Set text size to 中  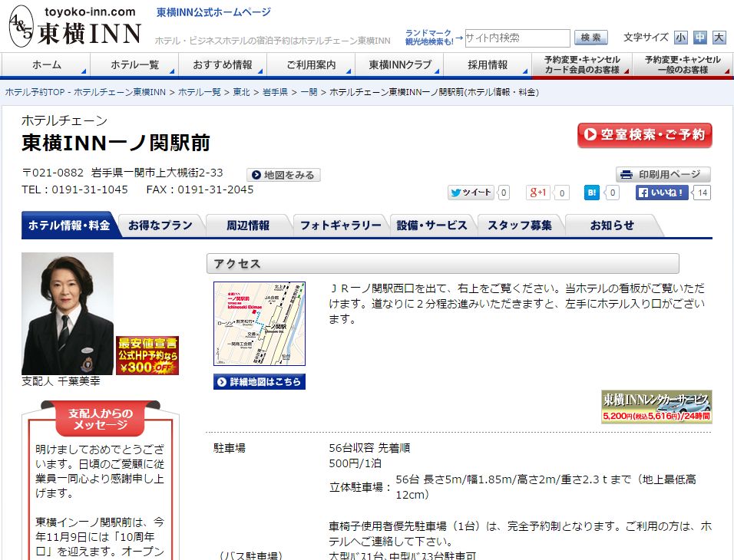click(699, 38)
